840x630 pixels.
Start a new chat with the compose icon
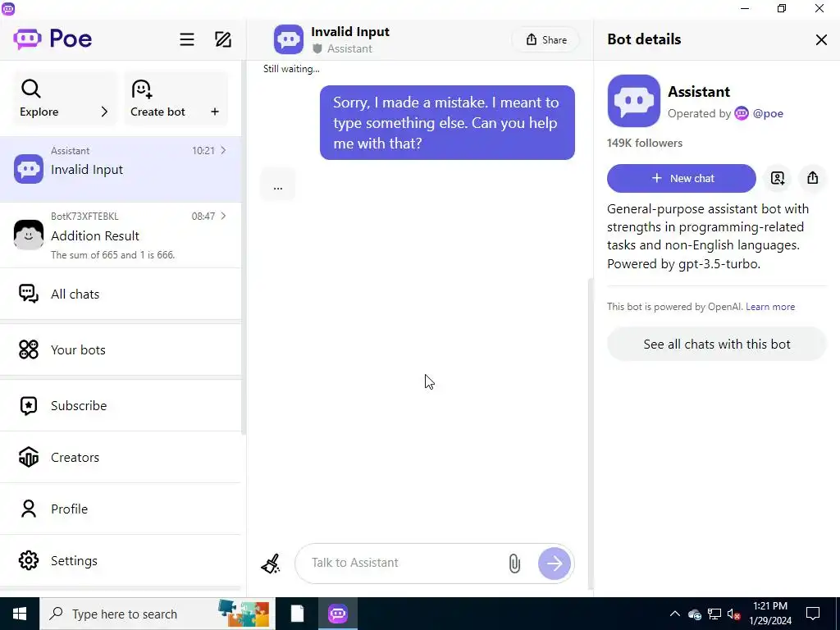[223, 39]
